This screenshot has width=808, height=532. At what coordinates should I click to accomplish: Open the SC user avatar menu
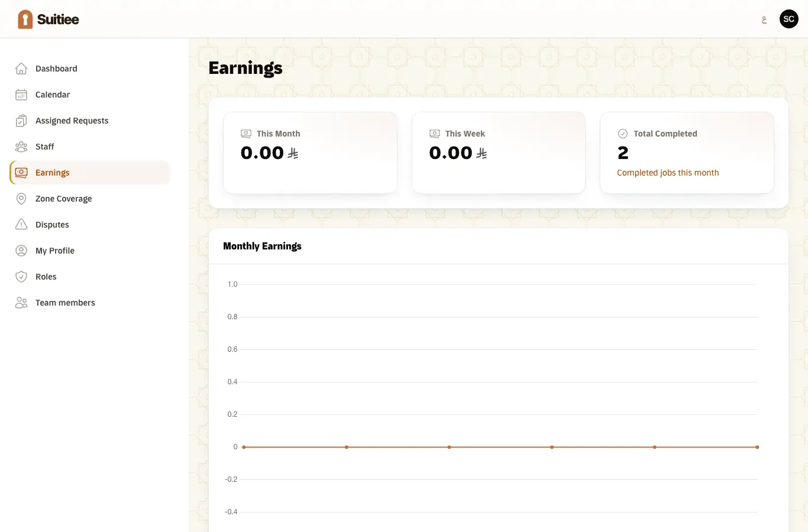click(x=789, y=19)
